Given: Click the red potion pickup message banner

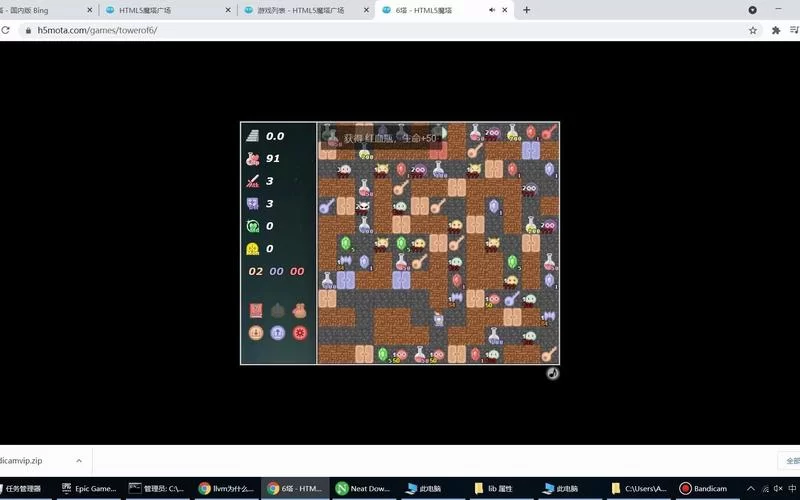Looking at the screenshot, I should pyautogui.click(x=383, y=138).
